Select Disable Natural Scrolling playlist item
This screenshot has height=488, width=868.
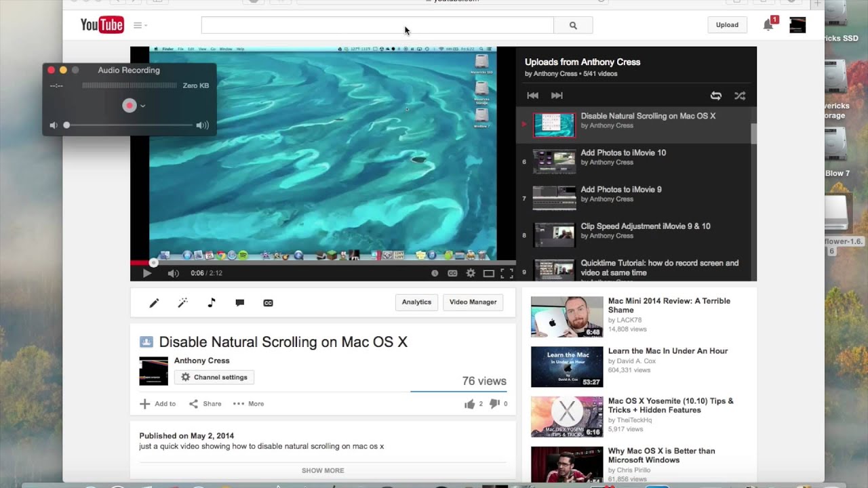click(x=633, y=125)
